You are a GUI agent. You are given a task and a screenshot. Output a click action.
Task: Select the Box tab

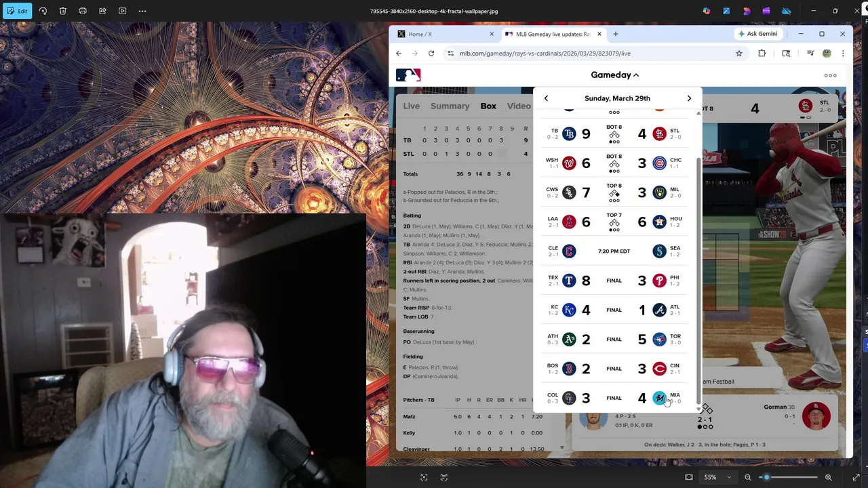[488, 106]
